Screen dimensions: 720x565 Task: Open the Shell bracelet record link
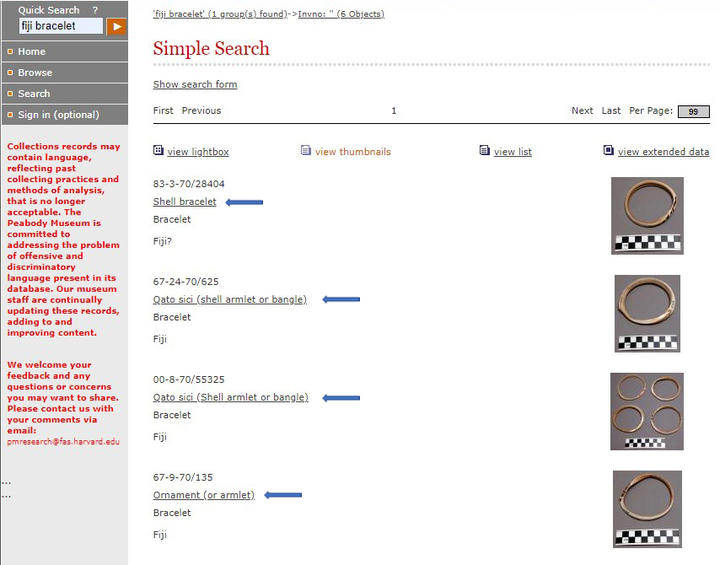click(185, 202)
